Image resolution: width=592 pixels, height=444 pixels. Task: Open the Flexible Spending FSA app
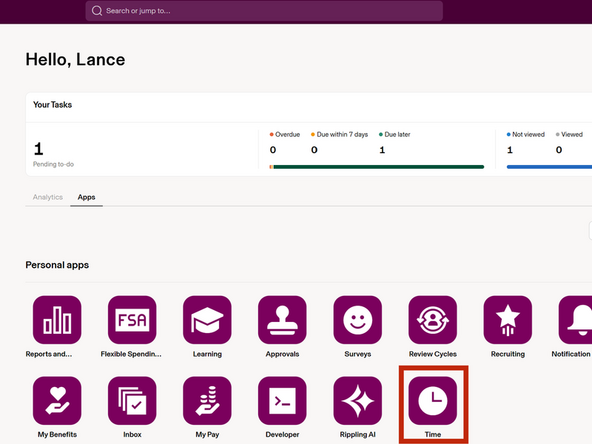tap(132, 320)
